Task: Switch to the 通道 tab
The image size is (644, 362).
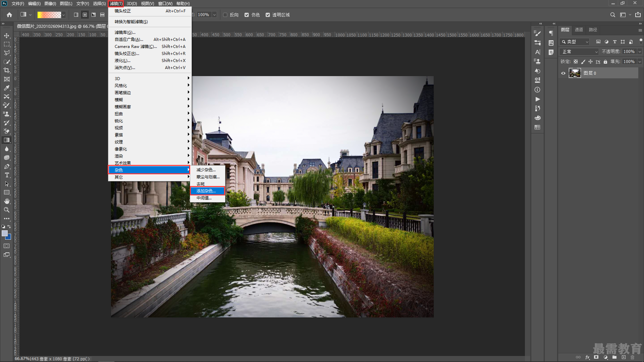Action: coord(579,30)
